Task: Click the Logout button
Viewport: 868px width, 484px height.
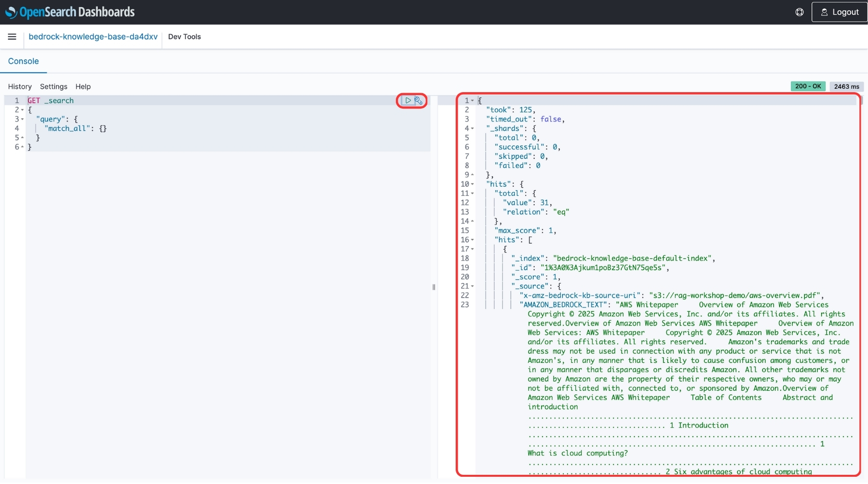Action: click(x=839, y=12)
